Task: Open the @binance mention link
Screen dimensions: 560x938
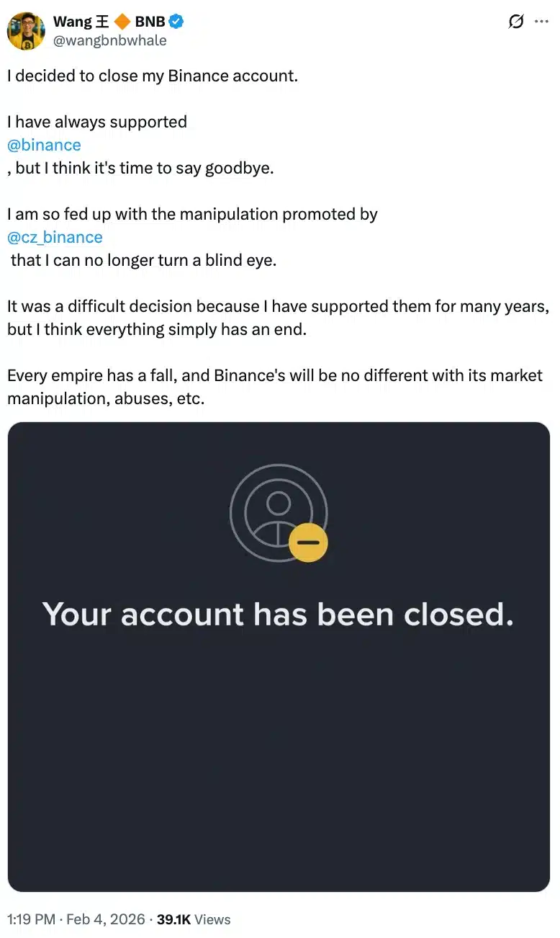Action: pyautogui.click(x=44, y=145)
